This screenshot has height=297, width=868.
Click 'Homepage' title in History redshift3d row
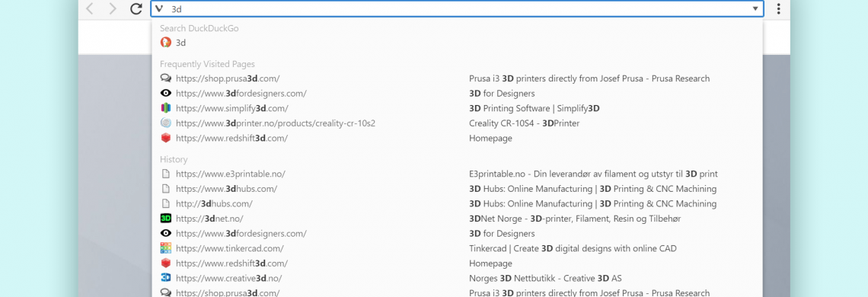click(x=490, y=263)
